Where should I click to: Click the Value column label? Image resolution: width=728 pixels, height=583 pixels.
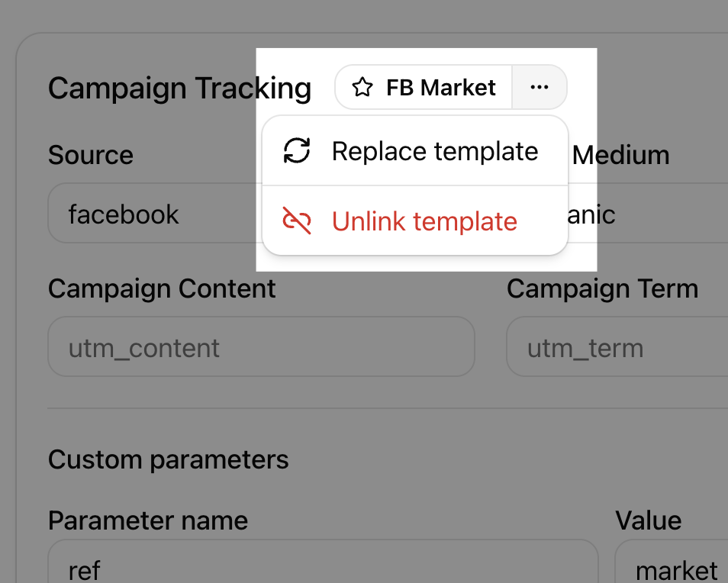click(x=649, y=520)
